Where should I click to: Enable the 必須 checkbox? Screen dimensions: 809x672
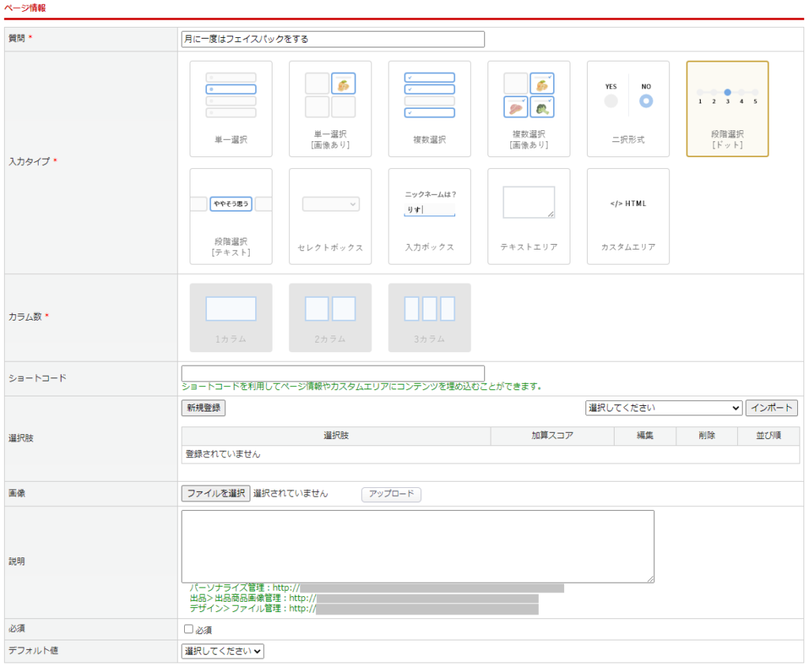coord(188,629)
